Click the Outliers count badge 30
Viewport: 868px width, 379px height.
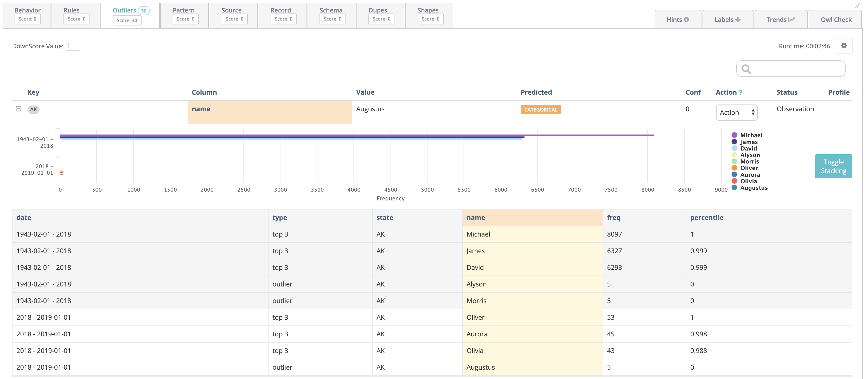(x=144, y=10)
